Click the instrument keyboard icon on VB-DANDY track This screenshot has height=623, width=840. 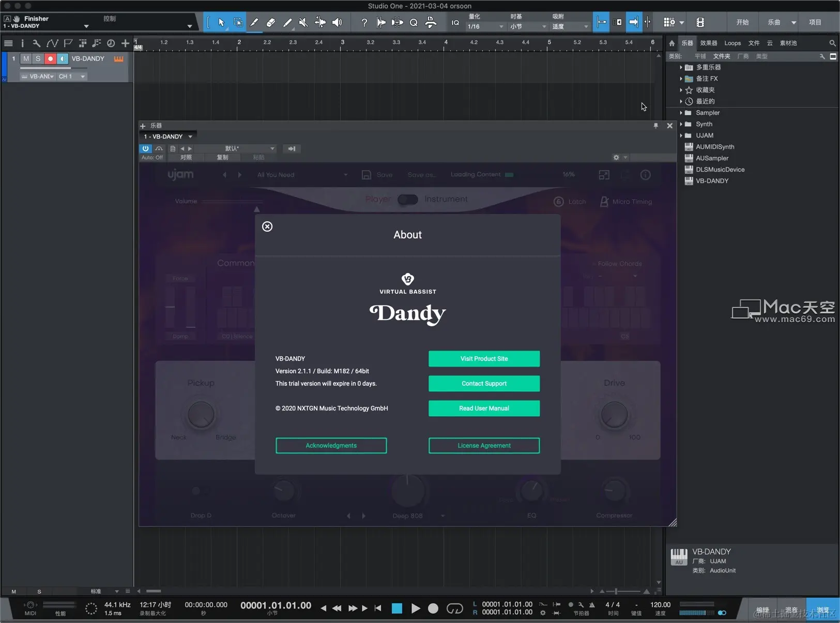(118, 59)
